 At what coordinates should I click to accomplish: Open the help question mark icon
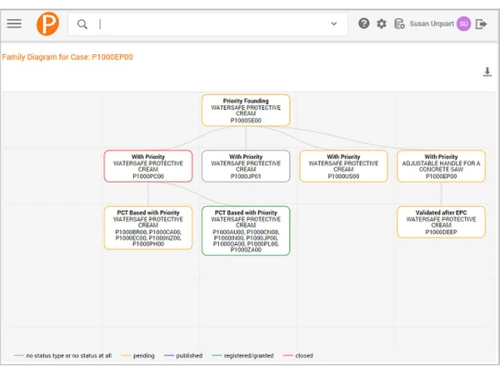364,24
